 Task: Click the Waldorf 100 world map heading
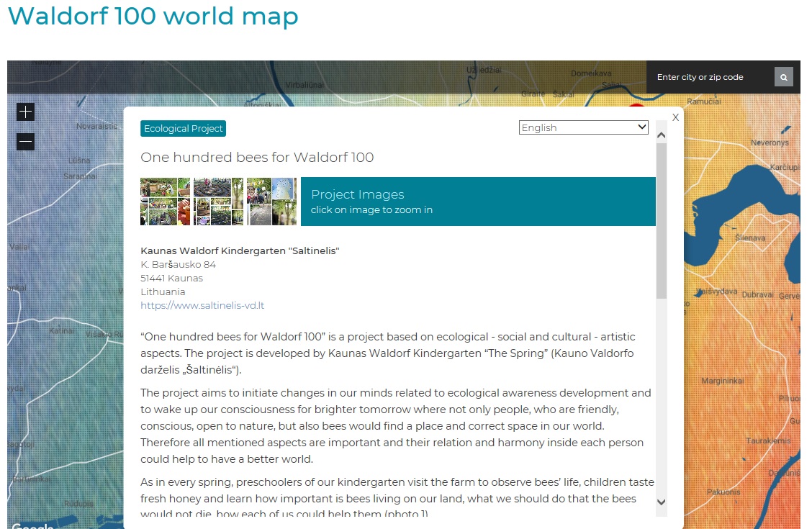(153, 16)
